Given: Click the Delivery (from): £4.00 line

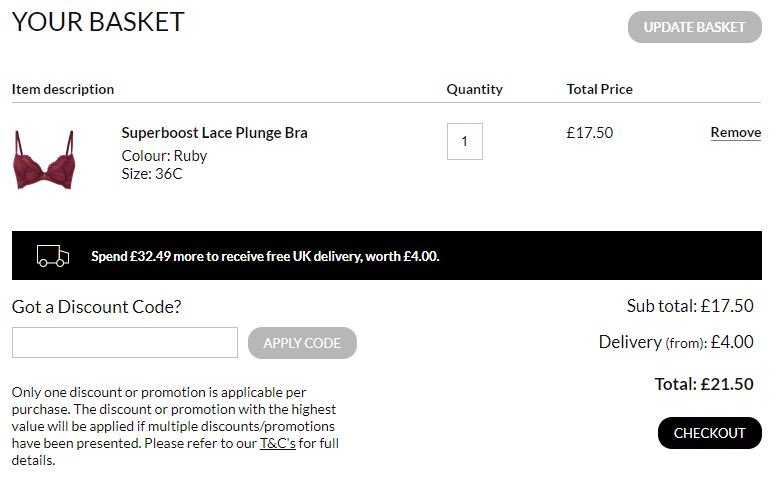Looking at the screenshot, I should tap(676, 342).
